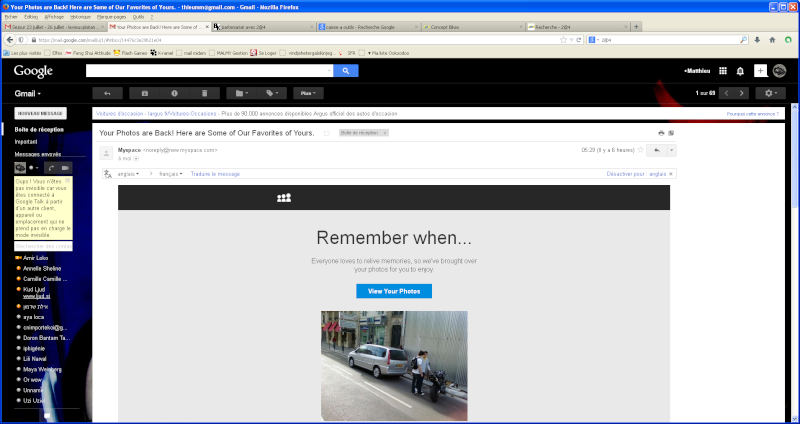Image resolution: width=800 pixels, height=424 pixels.
Task: Click the 'Pourquoi cette annonce ?' link
Action: [x=753, y=114]
